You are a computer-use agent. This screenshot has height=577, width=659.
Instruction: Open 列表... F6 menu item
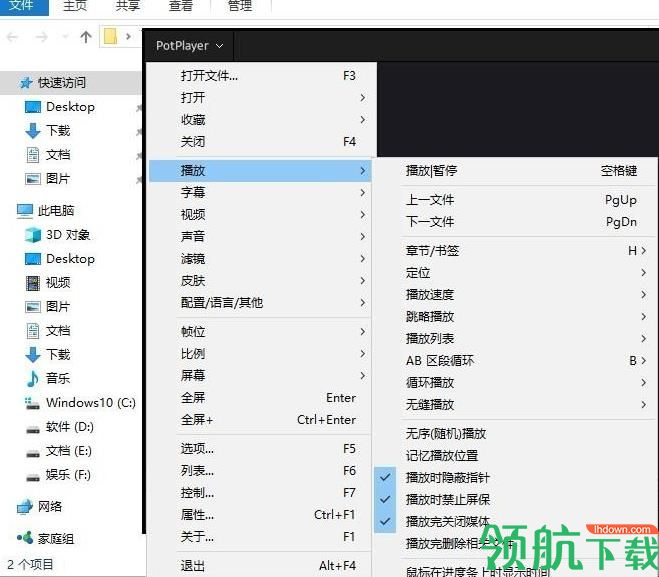point(260,471)
